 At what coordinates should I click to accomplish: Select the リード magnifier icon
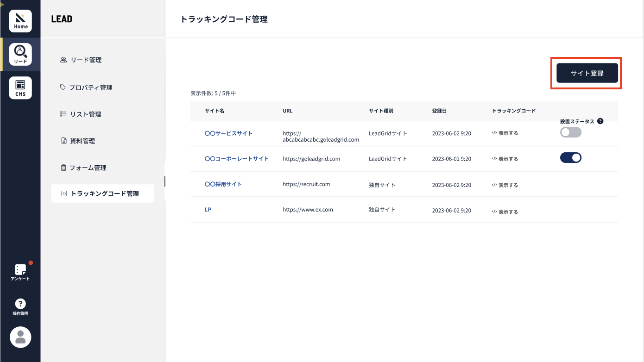(20, 55)
